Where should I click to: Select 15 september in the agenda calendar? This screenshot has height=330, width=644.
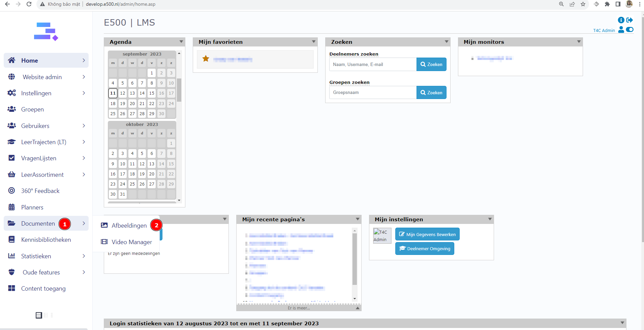[x=152, y=93]
